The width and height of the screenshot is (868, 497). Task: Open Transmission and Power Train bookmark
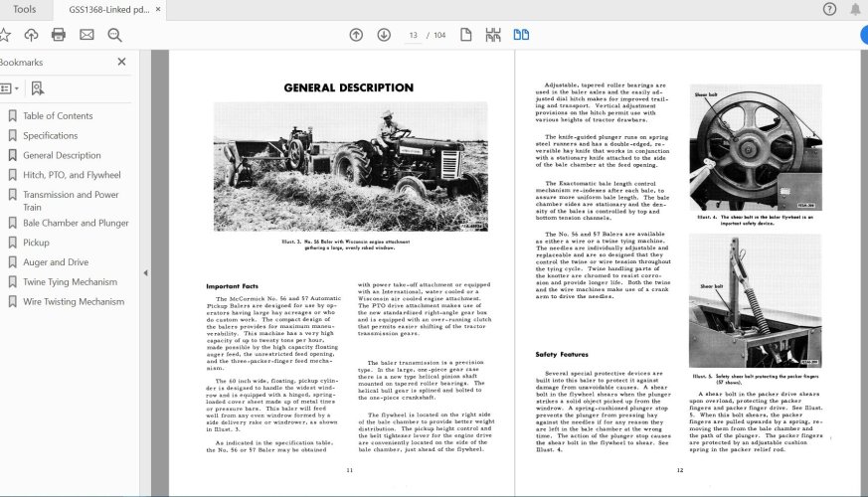point(71,201)
